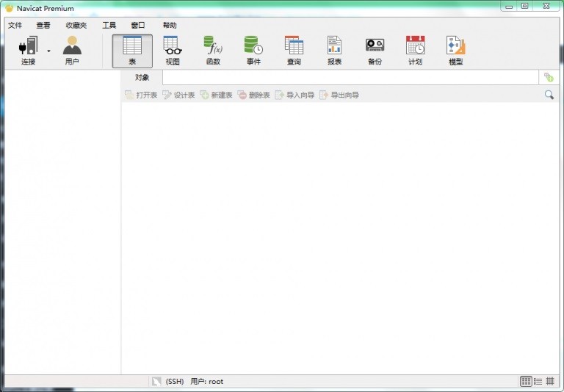Switch to list view in status bar
Viewport: 564px width, 392px height.
point(538,381)
